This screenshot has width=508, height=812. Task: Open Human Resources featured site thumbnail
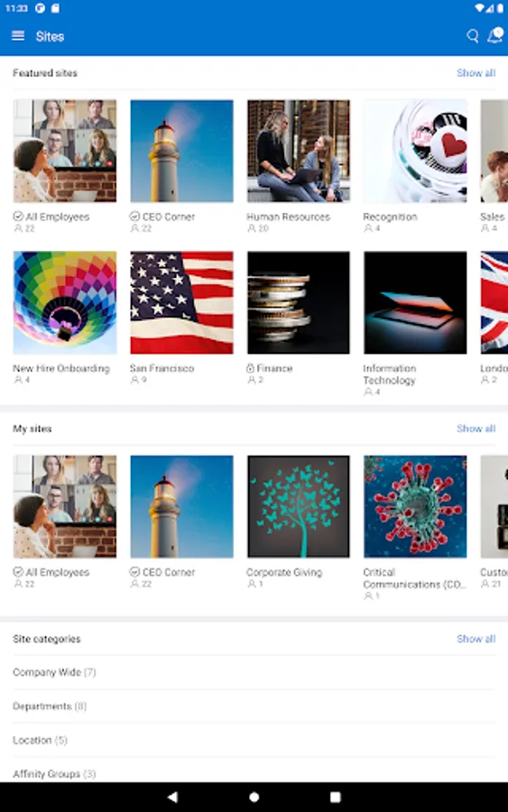(299, 151)
